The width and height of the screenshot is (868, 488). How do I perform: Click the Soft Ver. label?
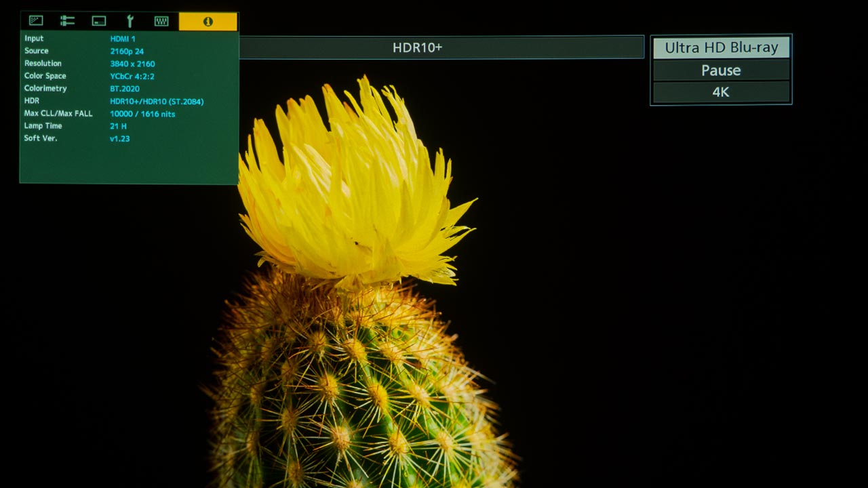[x=41, y=138]
